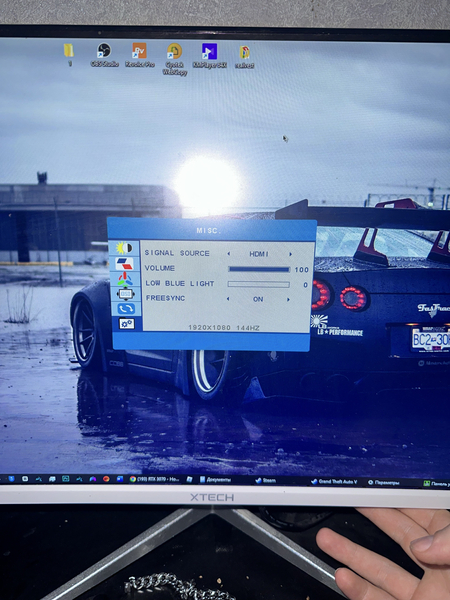Screen dimensions: 450x600
Task: Select the RGB color temperature icon
Action: click(125, 279)
